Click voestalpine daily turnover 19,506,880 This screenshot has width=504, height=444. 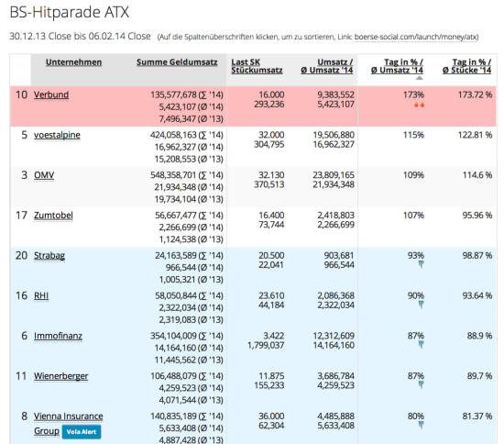tap(334, 135)
